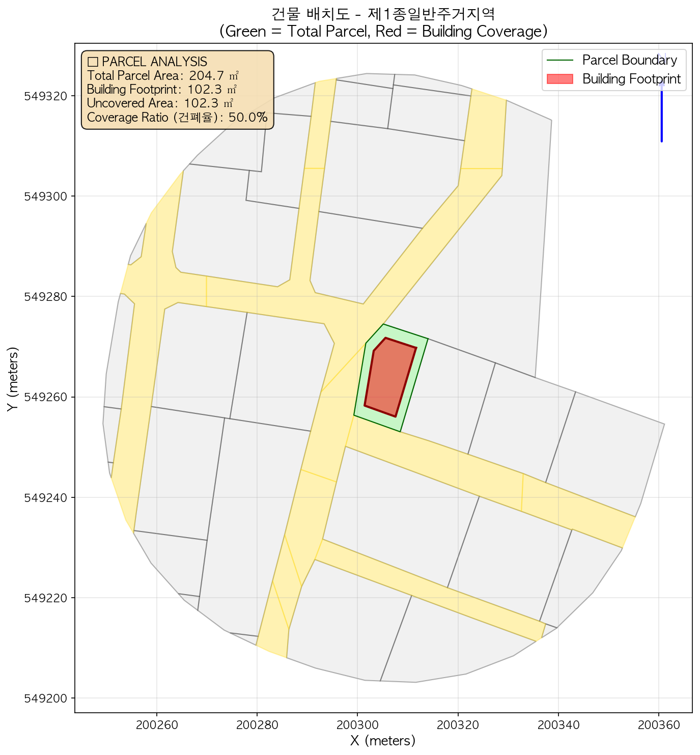
Task: Click the Total Parcel Area value line
Action: click(x=163, y=76)
